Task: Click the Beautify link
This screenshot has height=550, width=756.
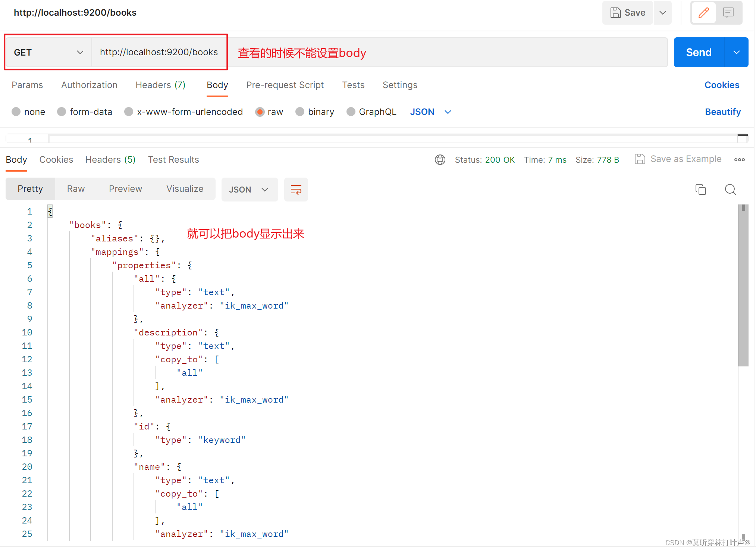Action: [x=722, y=112]
